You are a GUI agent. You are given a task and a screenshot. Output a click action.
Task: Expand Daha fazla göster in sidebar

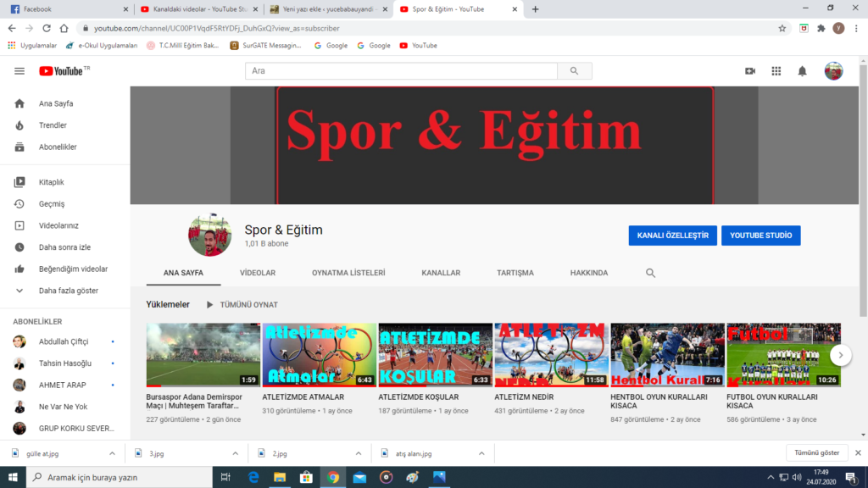point(68,291)
